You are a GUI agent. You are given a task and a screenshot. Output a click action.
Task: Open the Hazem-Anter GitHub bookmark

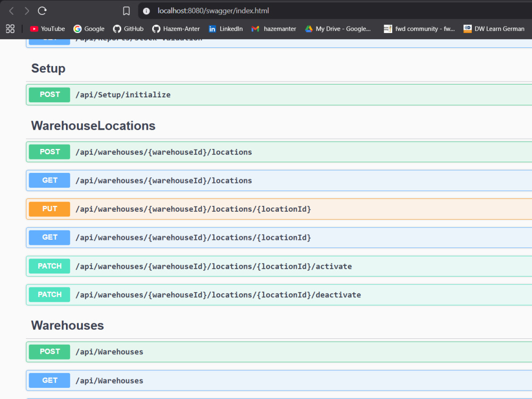176,29
